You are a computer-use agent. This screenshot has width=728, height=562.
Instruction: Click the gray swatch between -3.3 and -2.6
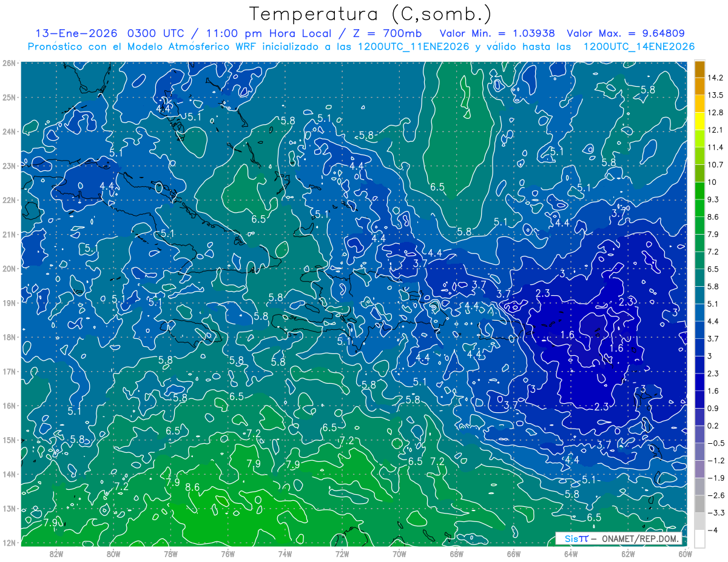point(699,504)
